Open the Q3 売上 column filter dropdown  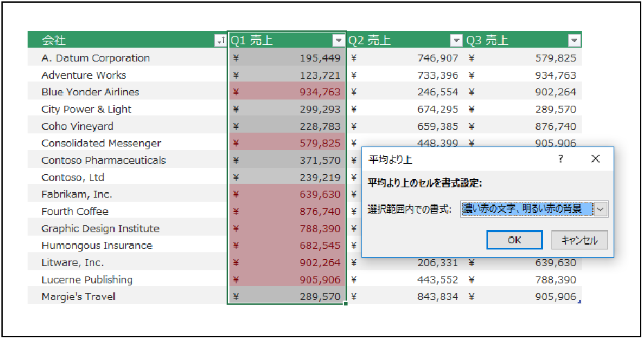point(574,40)
